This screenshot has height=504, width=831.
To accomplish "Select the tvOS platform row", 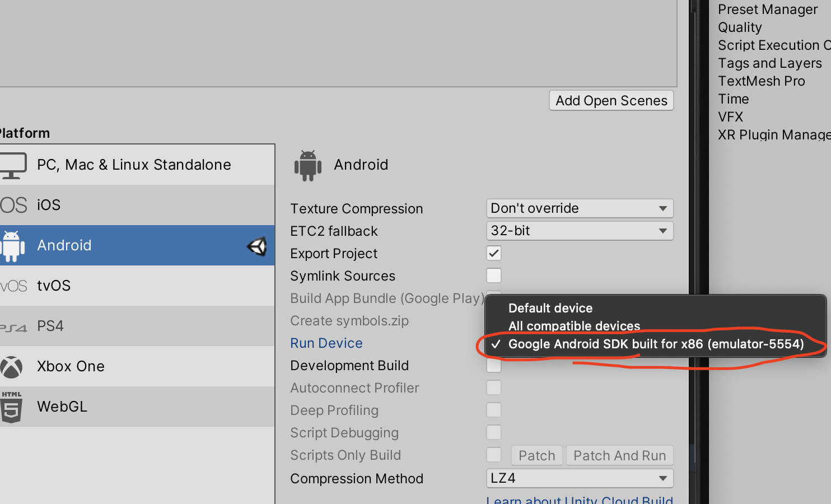I will [x=137, y=286].
